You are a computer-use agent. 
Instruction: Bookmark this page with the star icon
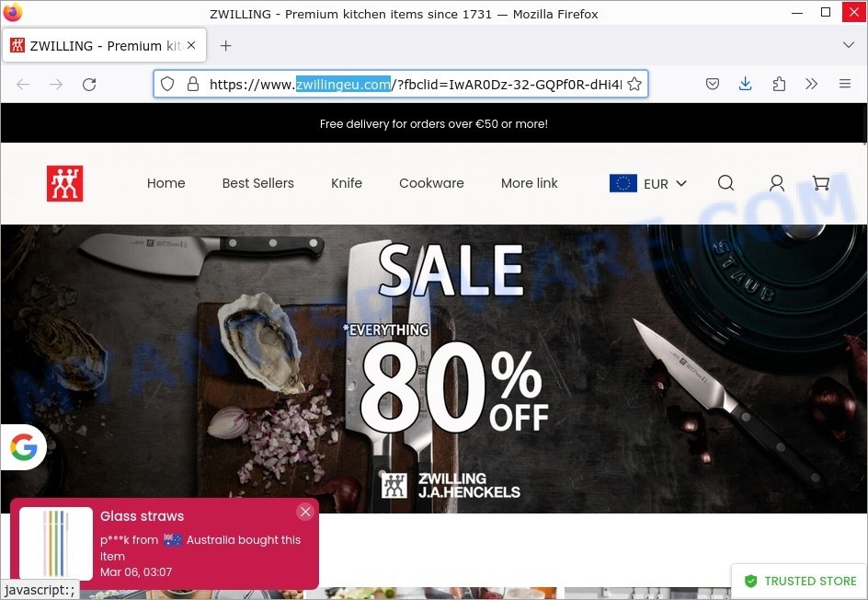click(634, 85)
